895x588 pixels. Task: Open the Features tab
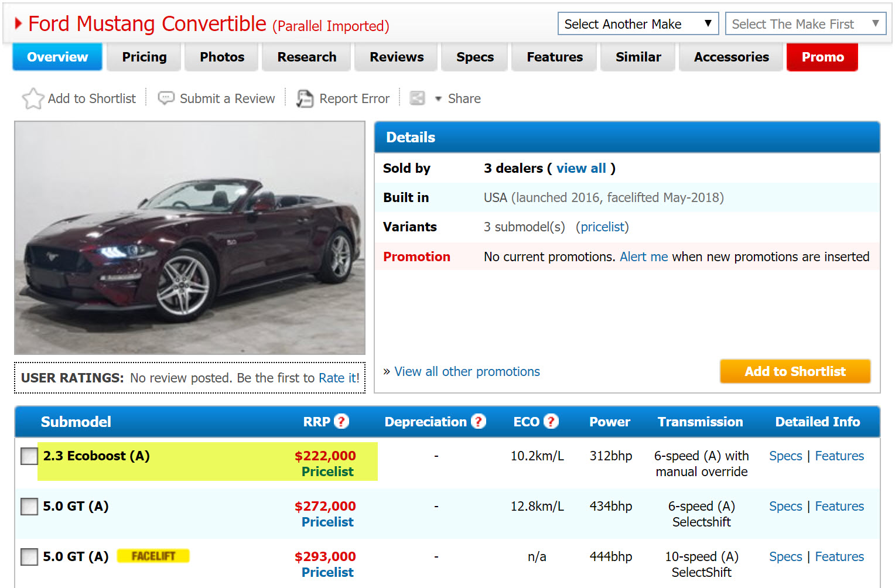pos(555,57)
